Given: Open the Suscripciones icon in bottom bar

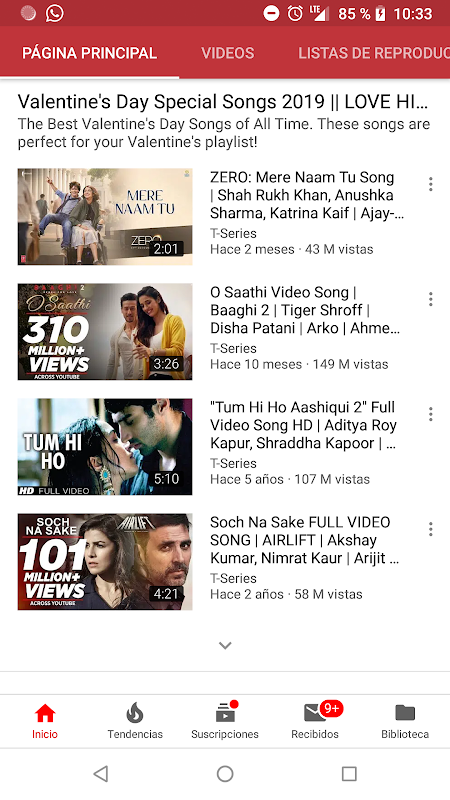Looking at the screenshot, I should [x=225, y=713].
